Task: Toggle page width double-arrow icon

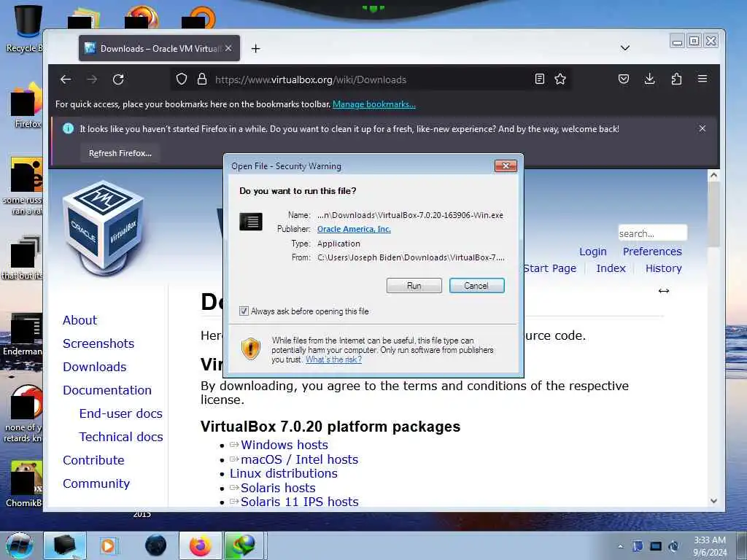Action: pyautogui.click(x=664, y=291)
